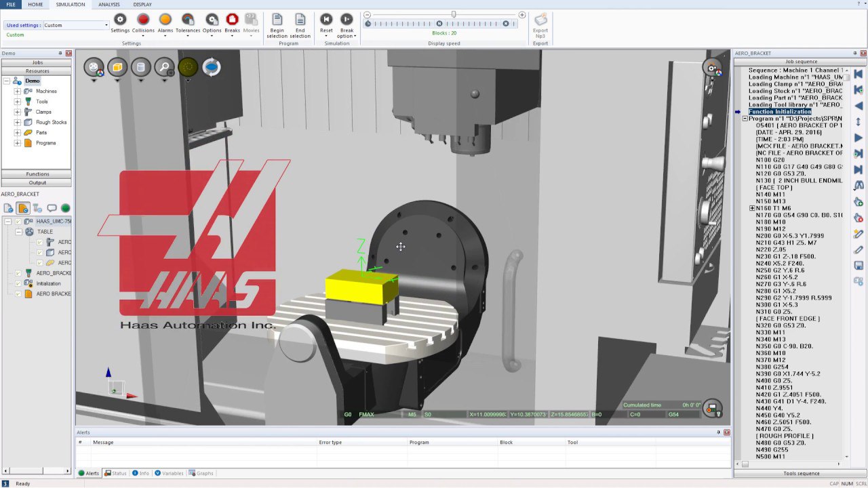Open the FILE menu
Image resolution: width=868 pixels, height=488 pixels.
pos(11,4)
